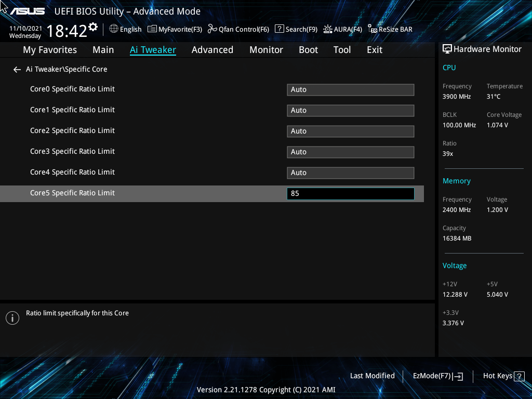This screenshot has width=532, height=399.
Task: Click the Hot Keys question mark icon
Action: (x=519, y=376)
